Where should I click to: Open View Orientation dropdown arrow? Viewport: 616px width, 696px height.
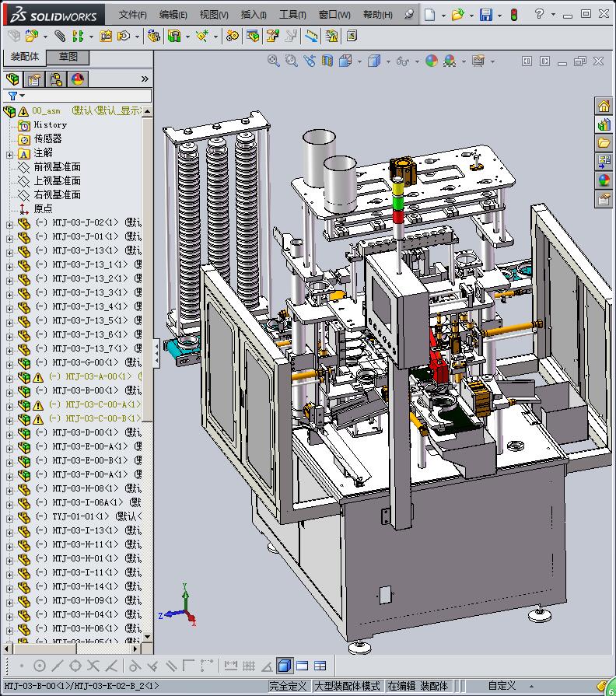(359, 61)
